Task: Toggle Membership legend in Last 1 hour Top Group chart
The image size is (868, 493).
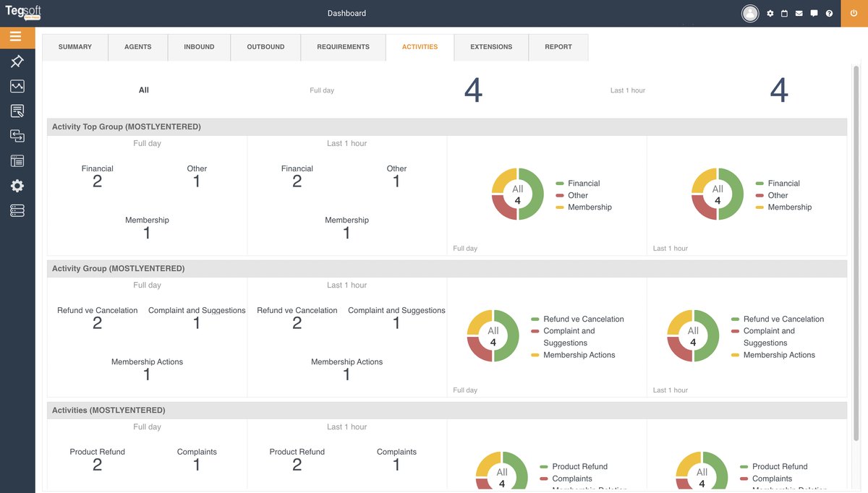Action: coord(783,207)
